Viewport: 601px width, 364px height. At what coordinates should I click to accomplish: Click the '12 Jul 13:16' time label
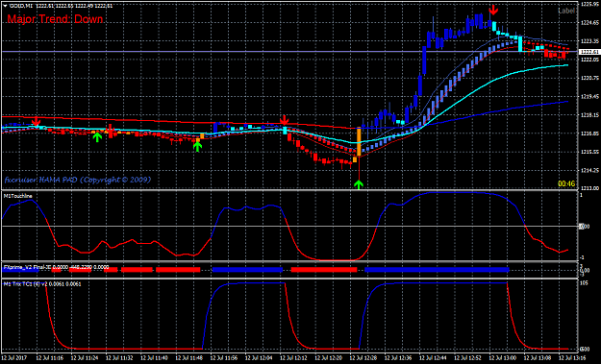573,358
